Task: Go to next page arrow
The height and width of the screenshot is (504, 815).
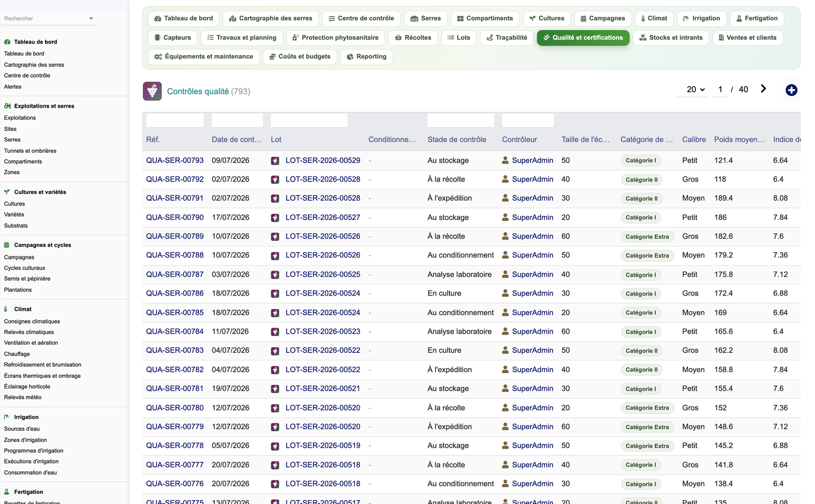Action: coord(763,89)
